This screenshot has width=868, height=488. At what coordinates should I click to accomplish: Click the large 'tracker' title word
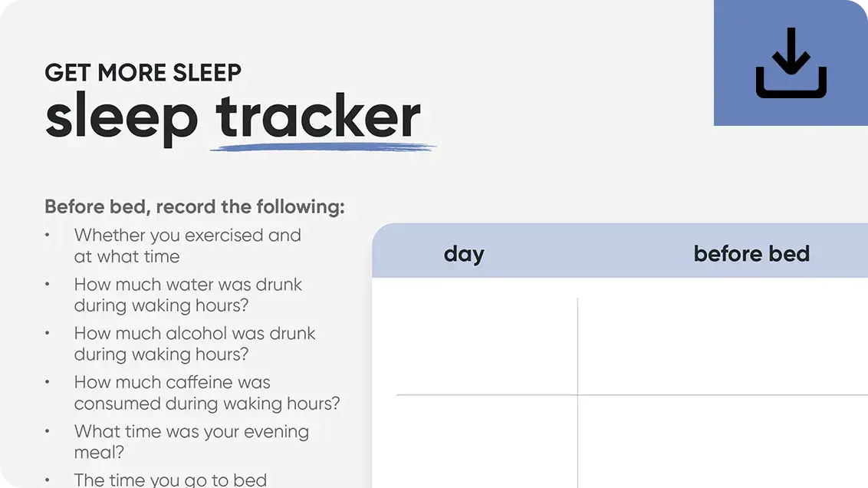pos(318,117)
